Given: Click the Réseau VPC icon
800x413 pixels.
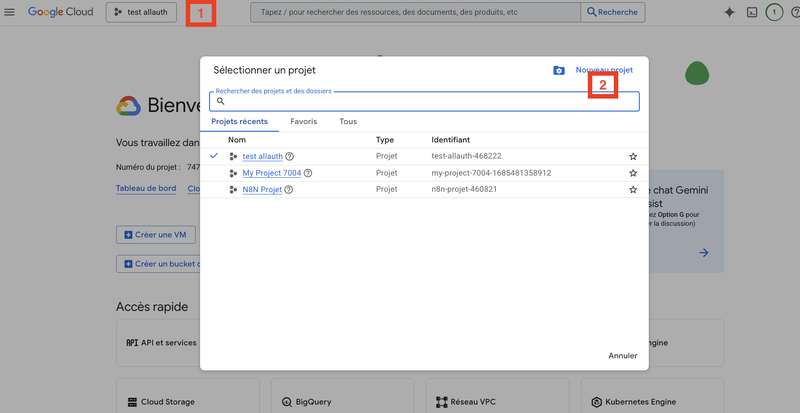Looking at the screenshot, I should [x=442, y=402].
